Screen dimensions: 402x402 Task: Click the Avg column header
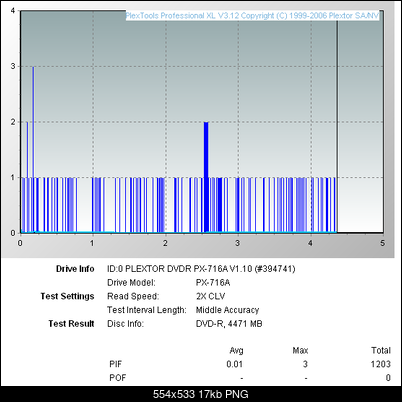[236, 351]
